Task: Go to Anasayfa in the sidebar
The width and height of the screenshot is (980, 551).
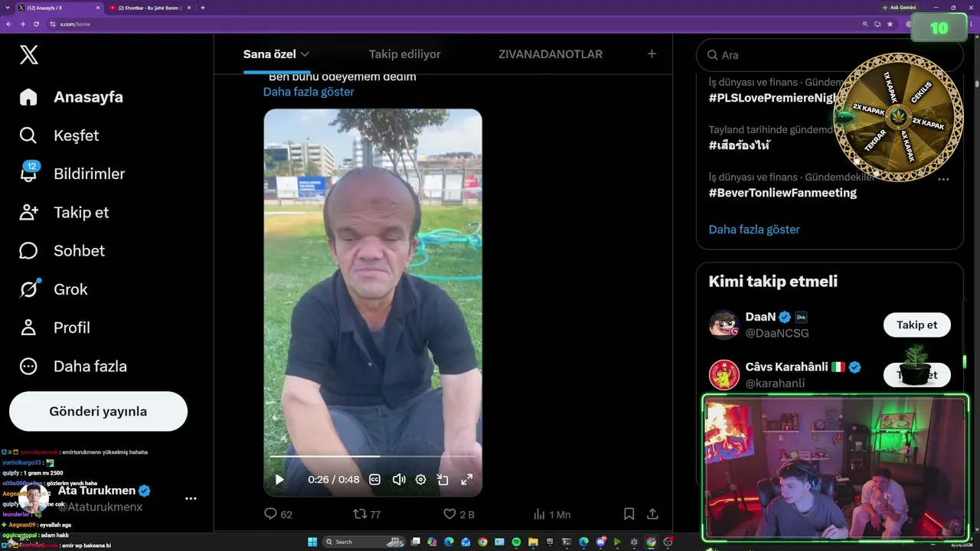Action: click(71, 97)
